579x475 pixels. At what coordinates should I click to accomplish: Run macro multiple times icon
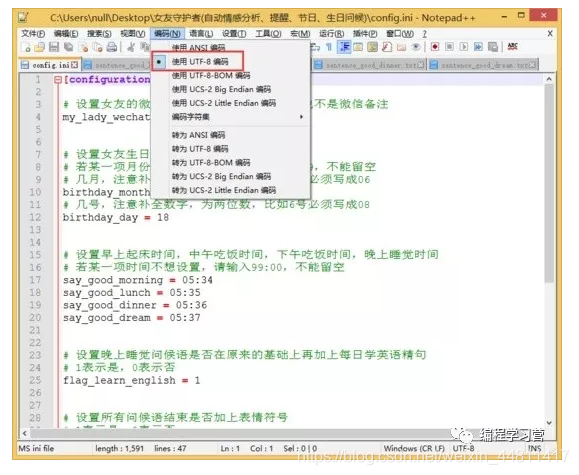(478, 47)
